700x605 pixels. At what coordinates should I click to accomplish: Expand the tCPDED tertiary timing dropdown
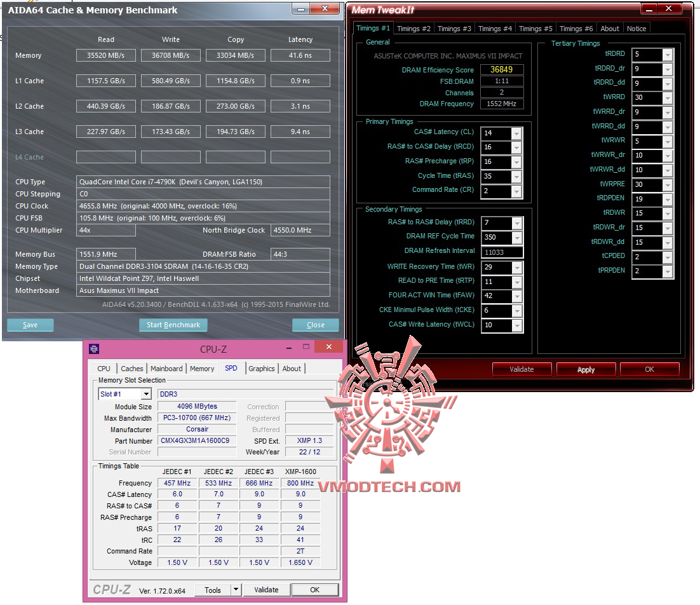tap(668, 257)
